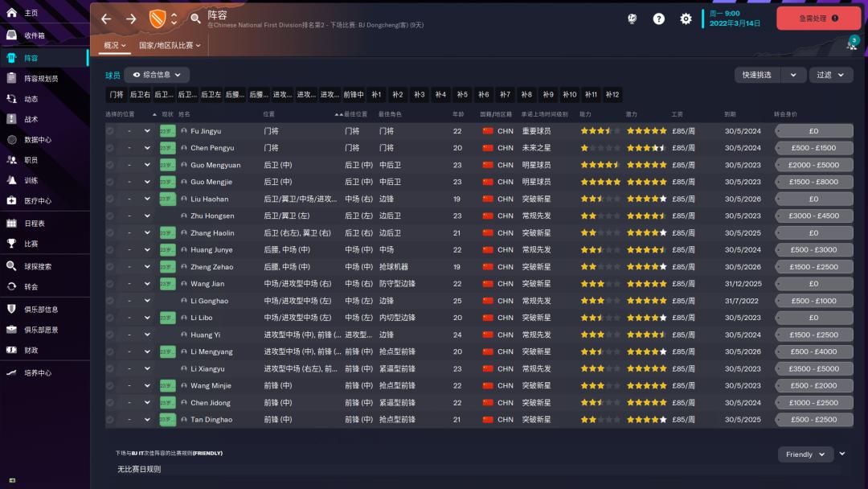
Task: Open player Li Mengyang's name link
Action: pyautogui.click(x=211, y=351)
